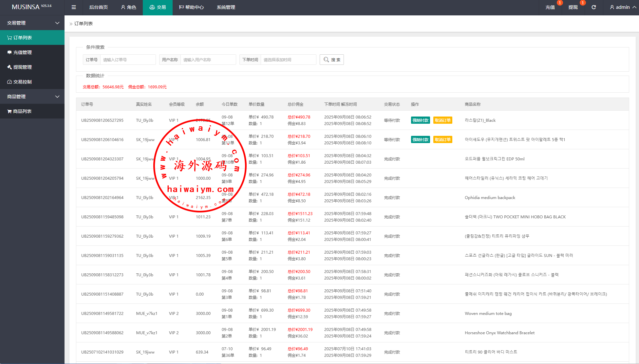Click the sidebar collapse hamburger icon

pos(74,7)
